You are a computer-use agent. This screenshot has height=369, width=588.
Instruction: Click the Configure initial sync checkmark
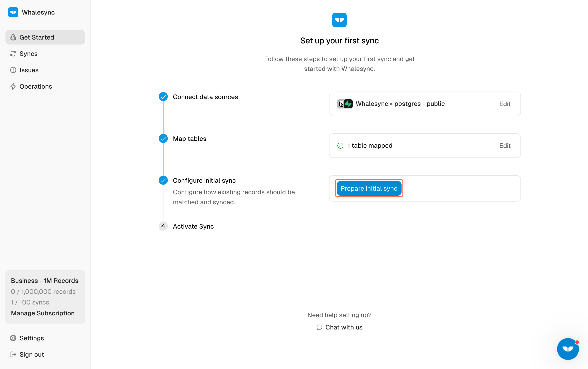pos(163,180)
